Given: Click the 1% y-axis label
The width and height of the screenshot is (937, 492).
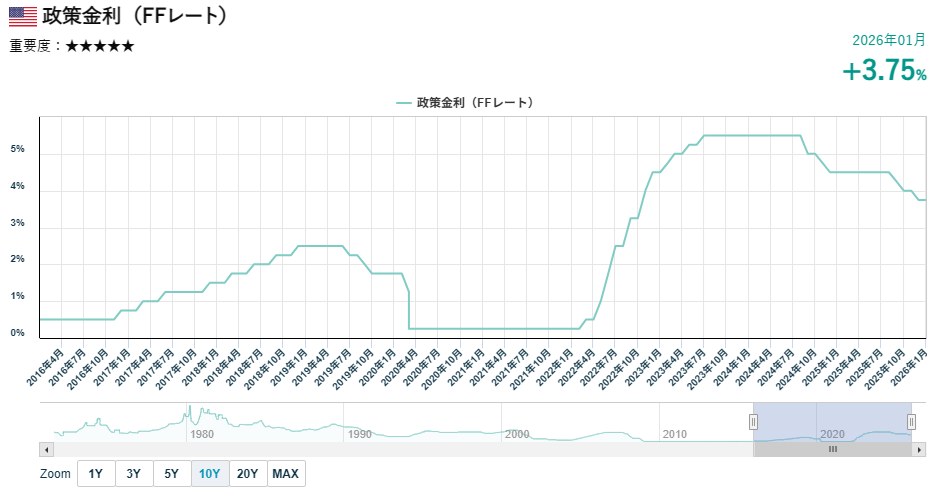Looking at the screenshot, I should click(x=17, y=296).
